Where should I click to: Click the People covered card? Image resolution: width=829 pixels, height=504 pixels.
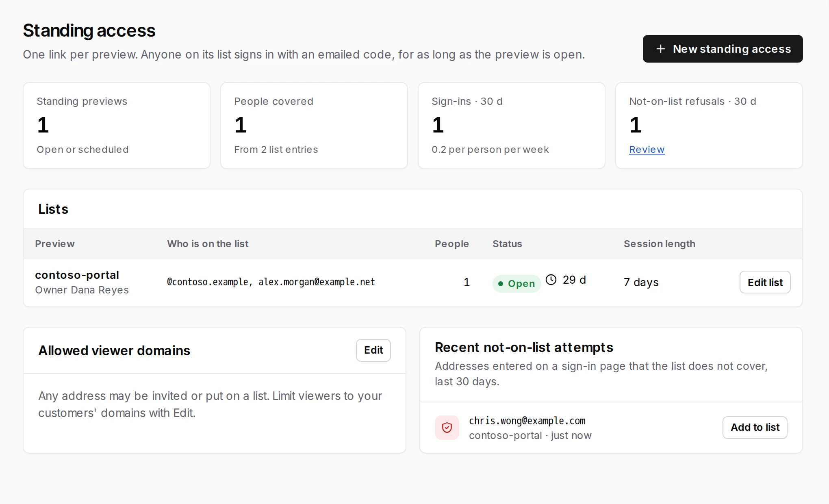pos(314,126)
